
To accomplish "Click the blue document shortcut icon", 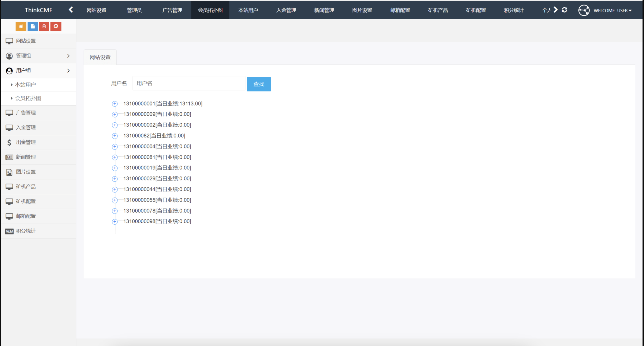I will coord(32,26).
